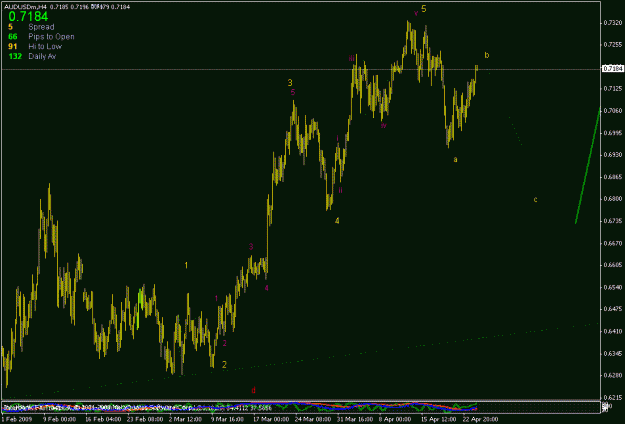The height and width of the screenshot is (424, 625).
Task: Select the 31 Mar 16:00 date label
Action: 355,419
